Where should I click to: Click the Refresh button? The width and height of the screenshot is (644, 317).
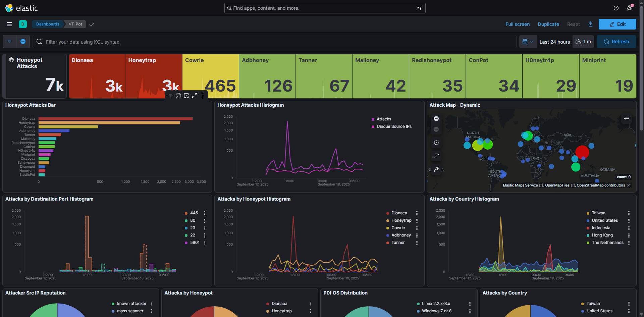[x=616, y=42]
